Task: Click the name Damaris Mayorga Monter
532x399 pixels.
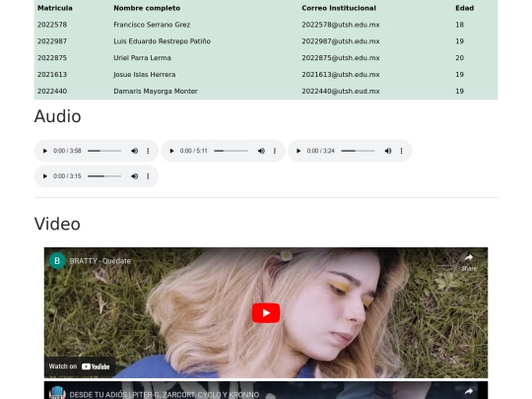Action: pyautogui.click(x=156, y=92)
